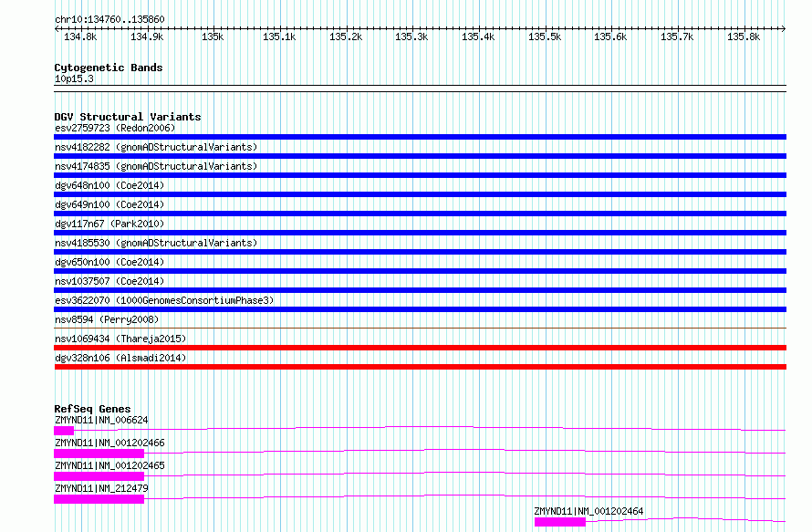812x532 pixels.
Task: Click the 135.8k ruler tick label
Action: click(744, 37)
